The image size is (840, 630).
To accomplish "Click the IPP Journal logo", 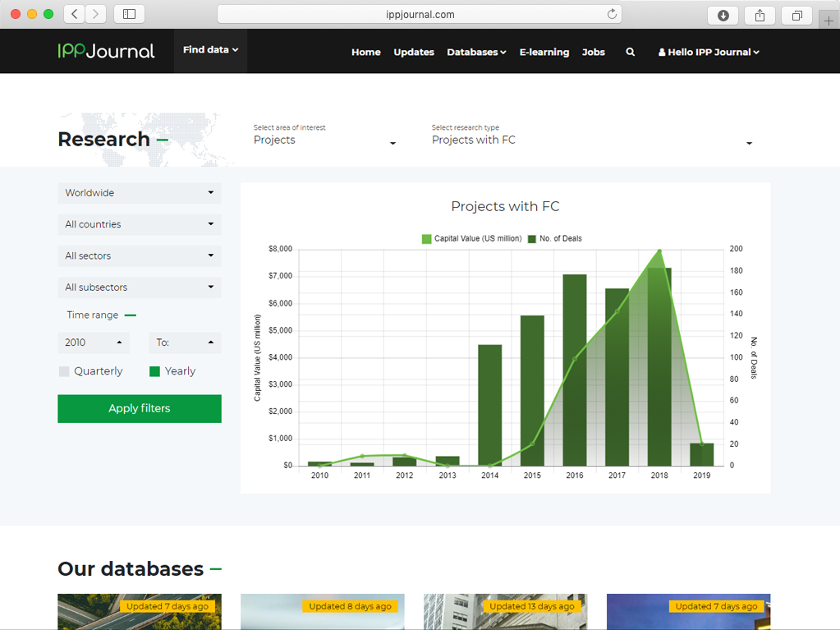I will 106,51.
